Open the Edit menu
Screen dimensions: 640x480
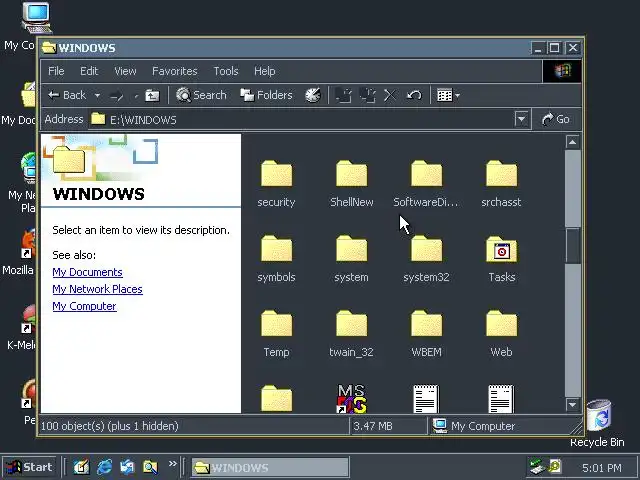tap(89, 71)
